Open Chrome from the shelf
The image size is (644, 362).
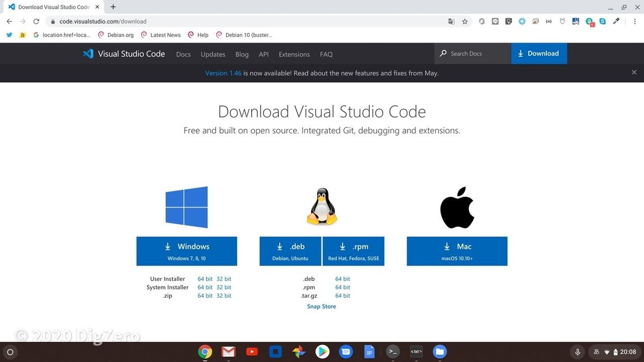[x=204, y=352]
